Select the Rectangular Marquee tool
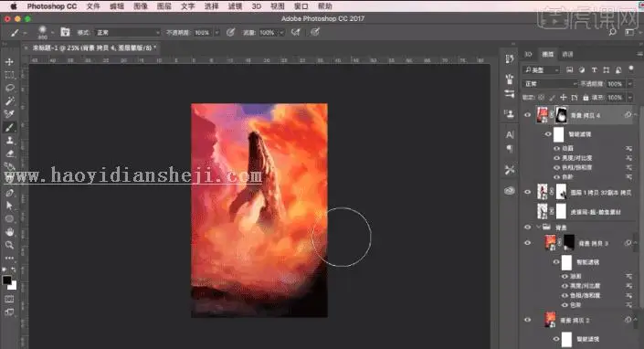This screenshot has height=349, width=644. coord(9,75)
